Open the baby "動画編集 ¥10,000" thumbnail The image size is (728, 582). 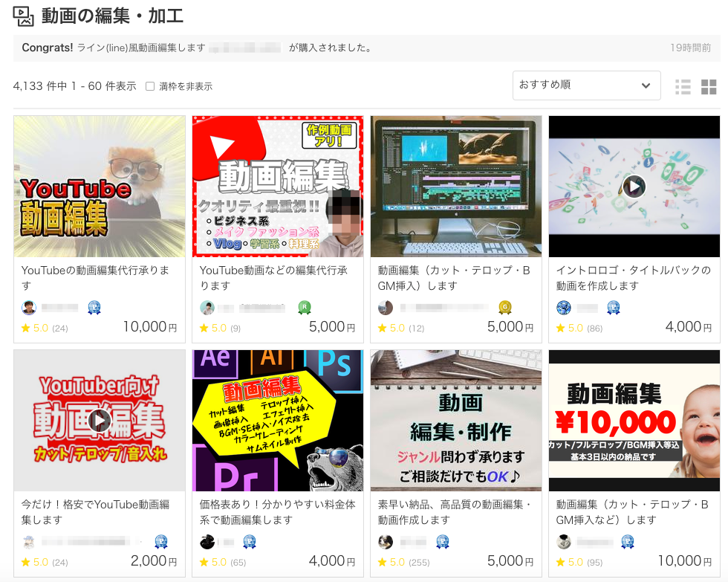(x=634, y=421)
